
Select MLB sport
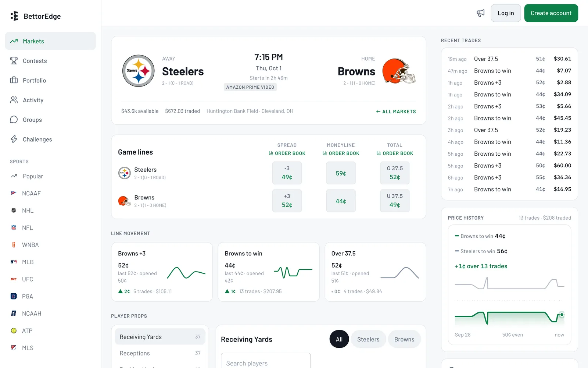click(50, 262)
